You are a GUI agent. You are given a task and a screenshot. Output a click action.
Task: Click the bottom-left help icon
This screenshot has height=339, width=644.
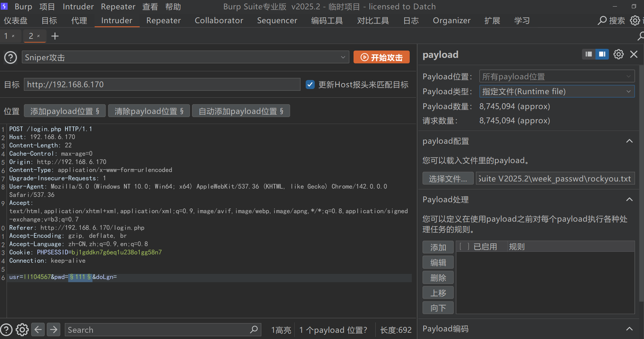pos(7,330)
